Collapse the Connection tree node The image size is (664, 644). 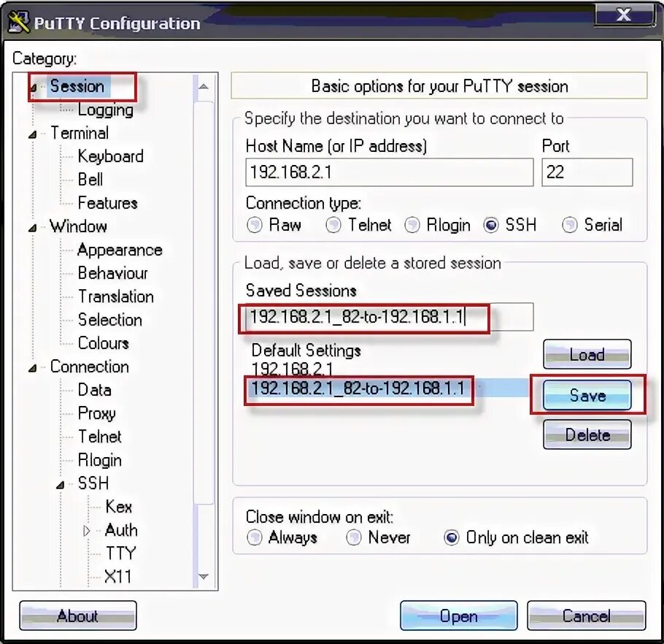point(33,368)
